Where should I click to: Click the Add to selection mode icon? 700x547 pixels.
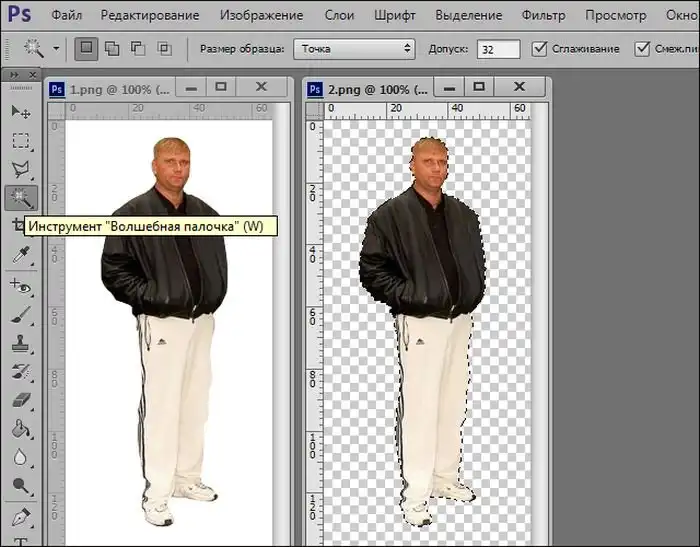click(x=112, y=48)
